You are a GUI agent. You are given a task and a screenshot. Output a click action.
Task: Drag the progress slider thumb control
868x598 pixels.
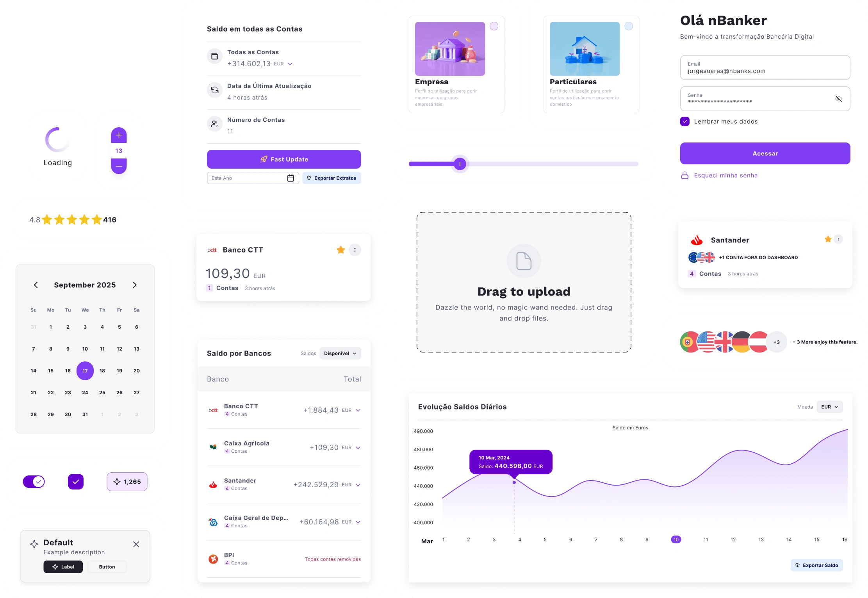(x=460, y=164)
